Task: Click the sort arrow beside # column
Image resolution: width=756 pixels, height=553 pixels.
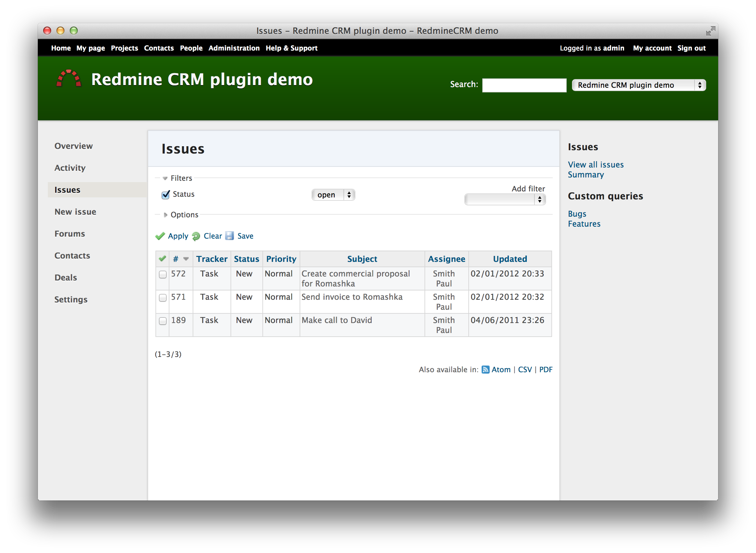Action: click(x=186, y=259)
